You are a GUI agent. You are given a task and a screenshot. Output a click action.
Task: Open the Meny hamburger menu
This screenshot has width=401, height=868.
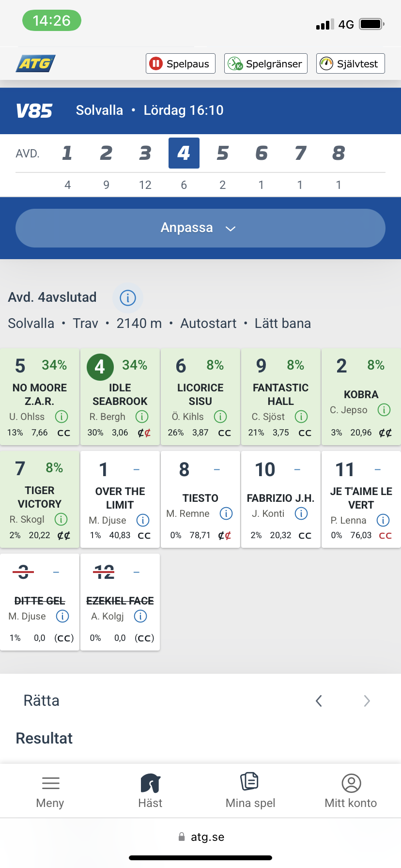click(x=50, y=790)
